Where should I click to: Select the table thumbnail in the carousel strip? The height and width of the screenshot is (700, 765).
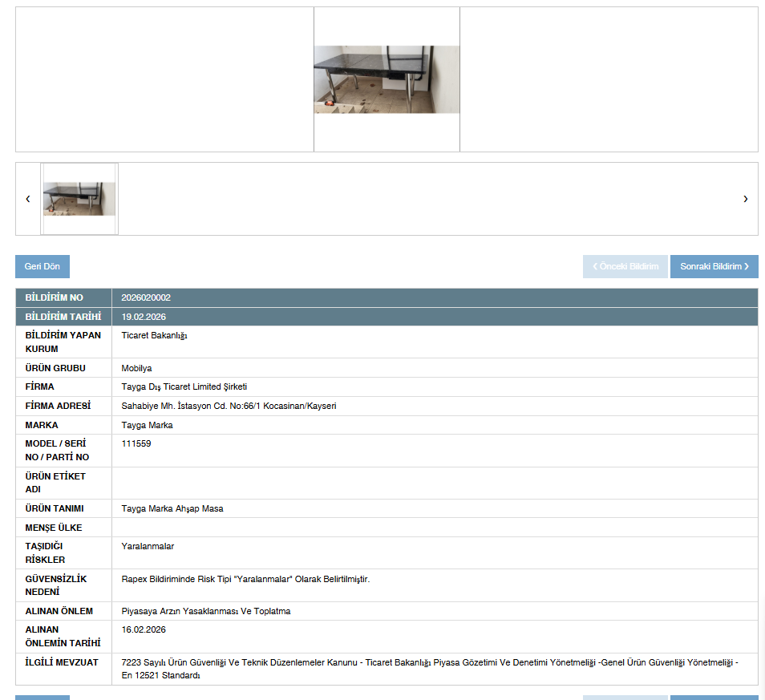pos(79,199)
